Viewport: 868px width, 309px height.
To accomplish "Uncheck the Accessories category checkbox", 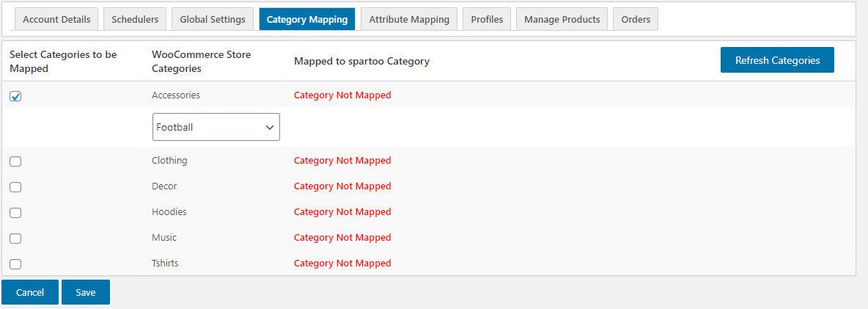I will 15,96.
